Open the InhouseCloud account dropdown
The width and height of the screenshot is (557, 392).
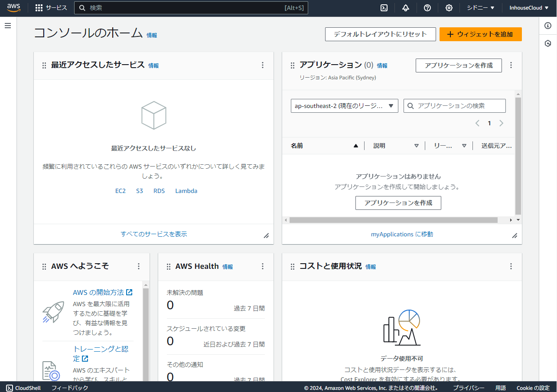point(529,8)
